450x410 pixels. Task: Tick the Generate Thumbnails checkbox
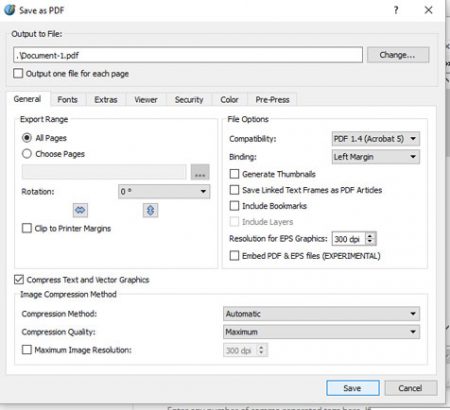(x=234, y=174)
